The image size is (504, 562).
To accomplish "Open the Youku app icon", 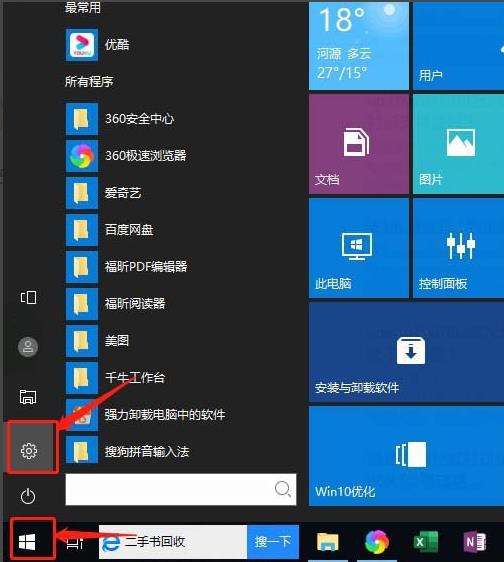I will click(x=82, y=45).
